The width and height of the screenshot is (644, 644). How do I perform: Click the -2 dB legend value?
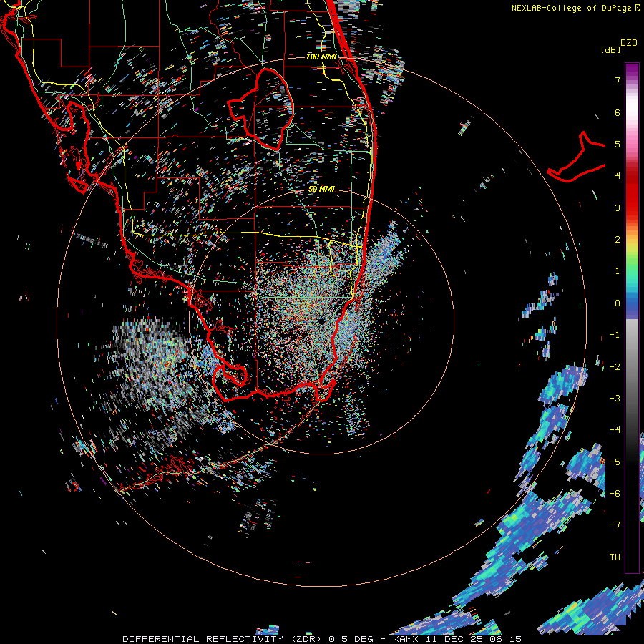pos(615,366)
